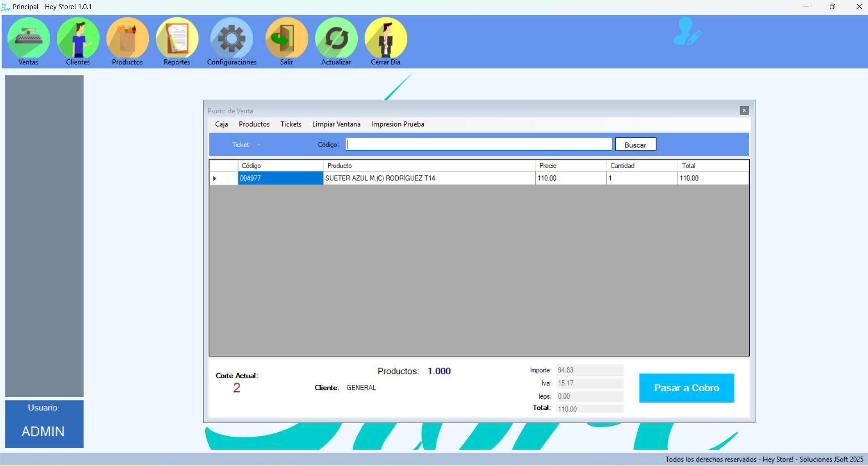Image resolution: width=868 pixels, height=466 pixels.
Task: Open the Reportes document icon
Action: pyautogui.click(x=177, y=39)
